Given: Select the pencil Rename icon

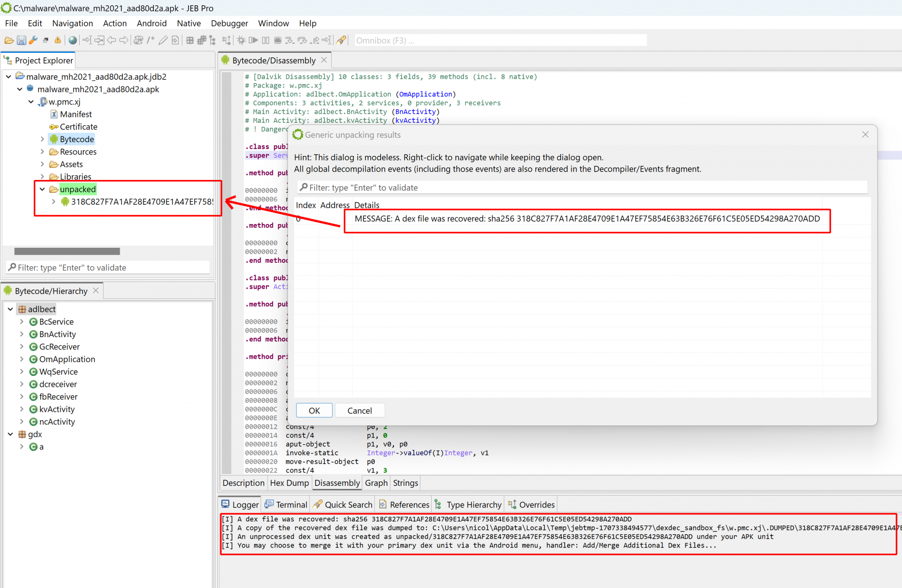Looking at the screenshot, I should pos(163,40).
